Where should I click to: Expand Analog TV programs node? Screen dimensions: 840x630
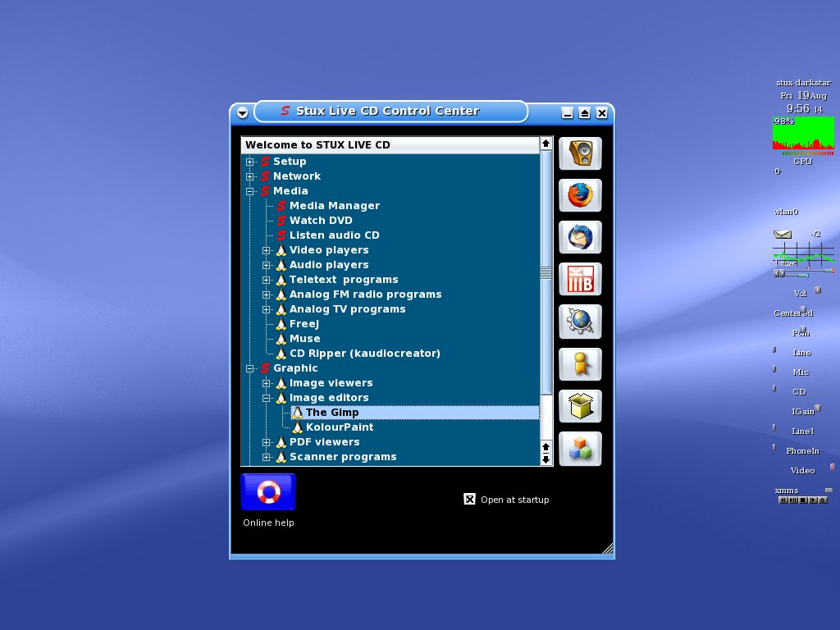coord(267,309)
